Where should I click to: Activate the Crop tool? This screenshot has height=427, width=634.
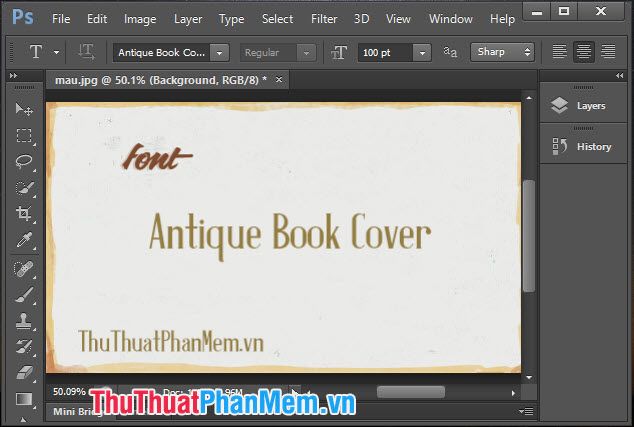24,213
